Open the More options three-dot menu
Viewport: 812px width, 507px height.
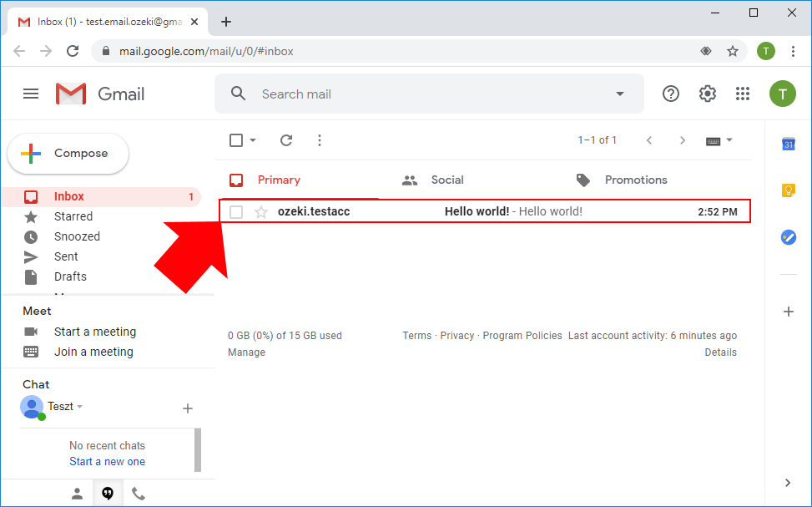pos(320,140)
